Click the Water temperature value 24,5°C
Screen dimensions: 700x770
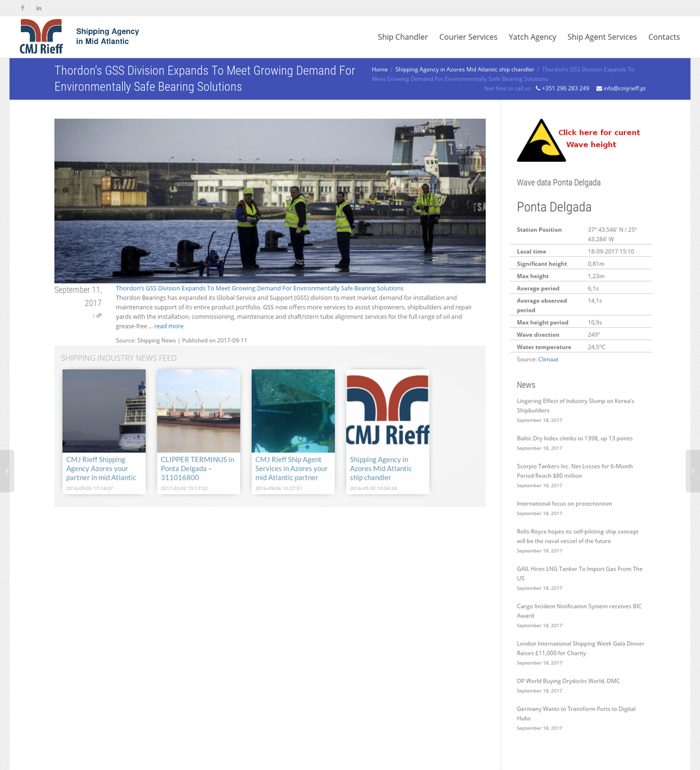click(x=597, y=347)
